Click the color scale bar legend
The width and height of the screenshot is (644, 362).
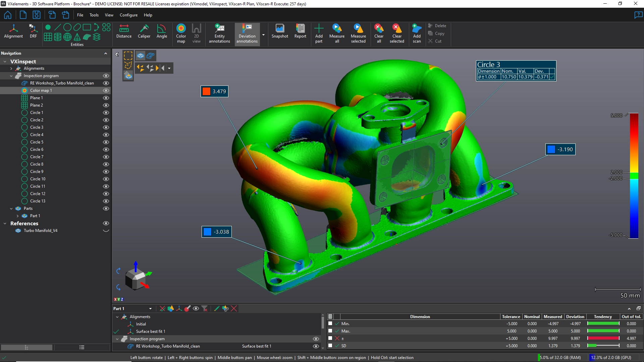tap(634, 176)
